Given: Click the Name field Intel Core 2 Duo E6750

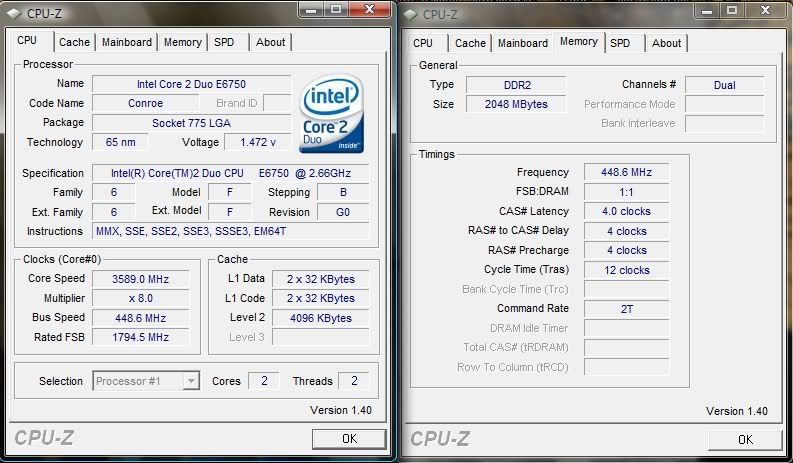Looking at the screenshot, I should [x=191, y=84].
